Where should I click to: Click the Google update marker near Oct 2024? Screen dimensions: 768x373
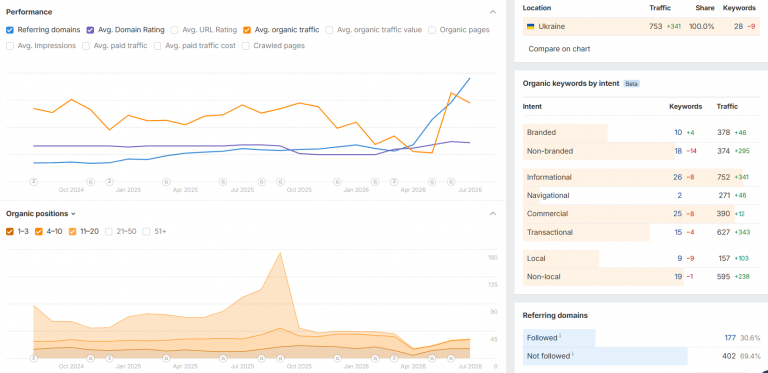click(x=91, y=182)
